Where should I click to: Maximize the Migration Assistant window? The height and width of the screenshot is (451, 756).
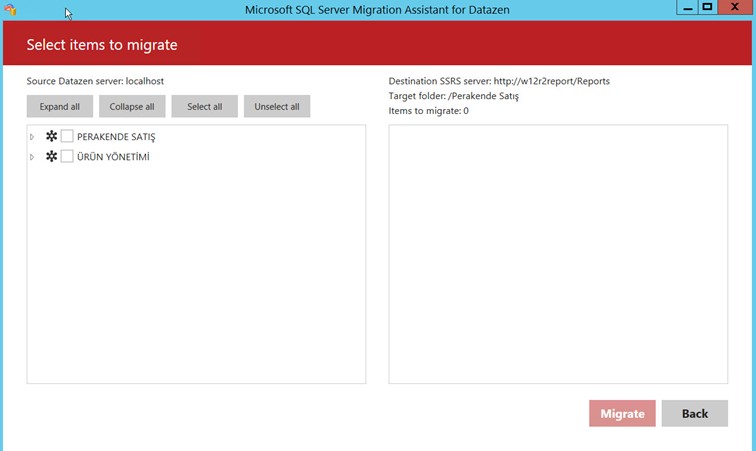(x=708, y=7)
